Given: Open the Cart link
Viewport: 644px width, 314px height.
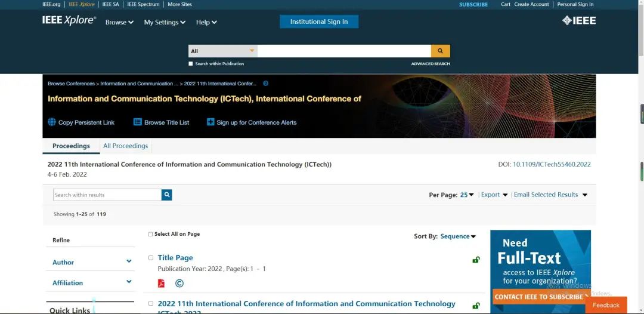Looking at the screenshot, I should [506, 5].
